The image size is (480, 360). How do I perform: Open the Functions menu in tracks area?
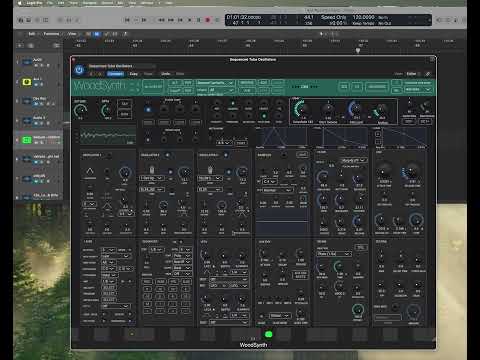51,34
